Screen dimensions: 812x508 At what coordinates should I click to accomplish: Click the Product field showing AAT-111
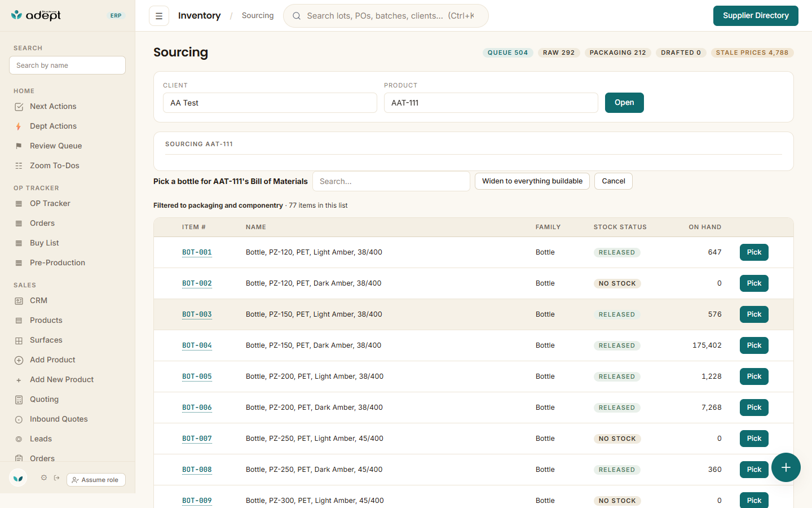pos(491,103)
